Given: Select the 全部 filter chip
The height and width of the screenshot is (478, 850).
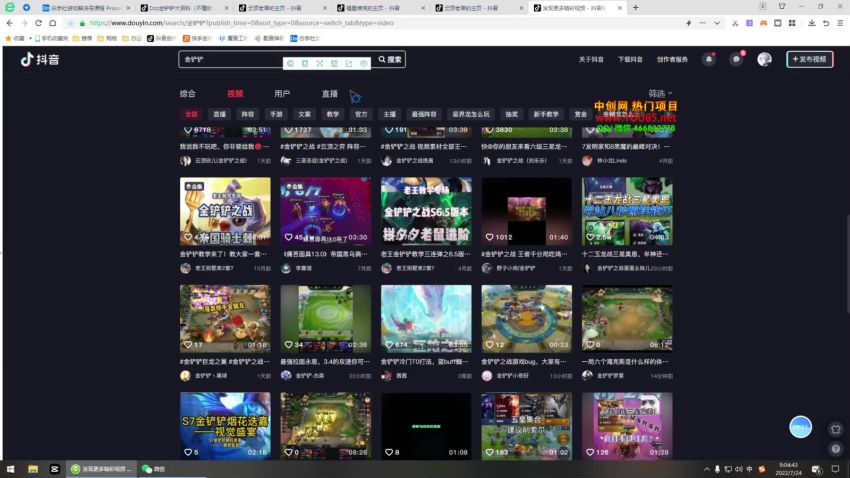Looking at the screenshot, I should click(191, 114).
